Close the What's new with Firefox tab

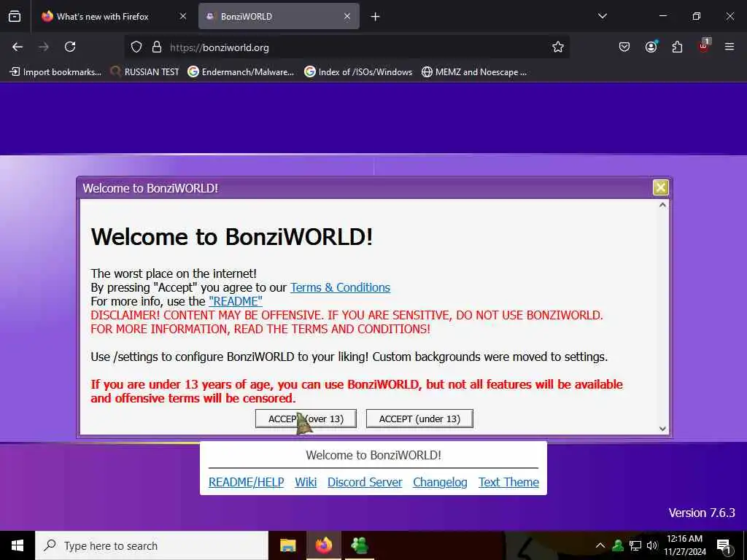click(182, 16)
